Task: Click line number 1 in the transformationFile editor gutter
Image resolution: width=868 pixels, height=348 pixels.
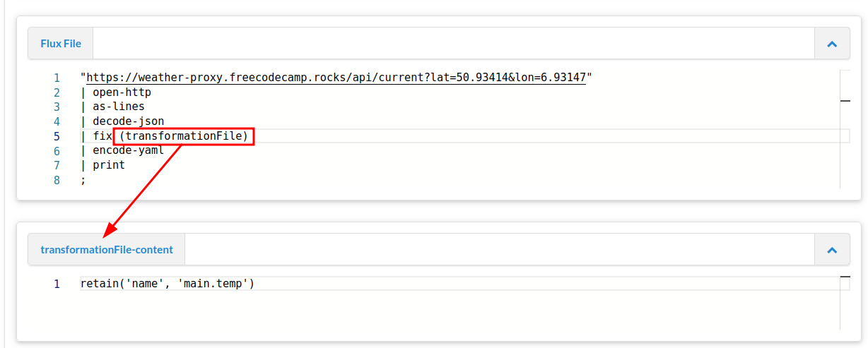Action: (57, 284)
